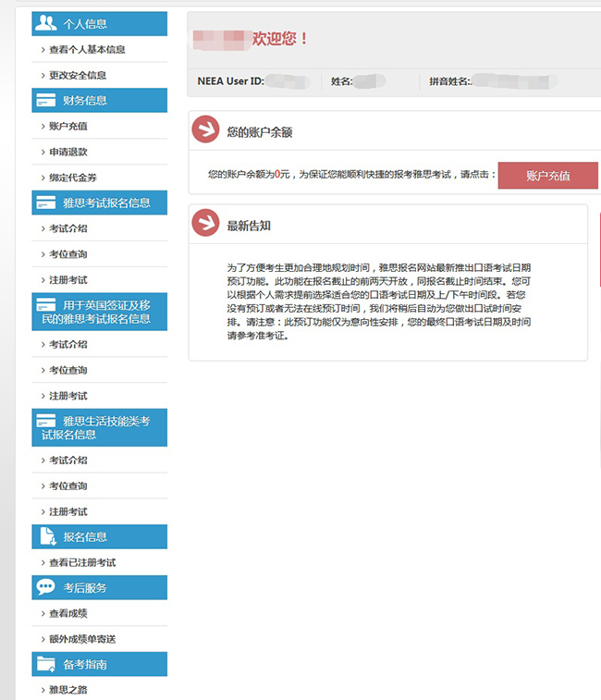This screenshot has height=700, width=601.
Task: Click the card icon beside 雅思考试报名信息 header
Action: (x=46, y=203)
